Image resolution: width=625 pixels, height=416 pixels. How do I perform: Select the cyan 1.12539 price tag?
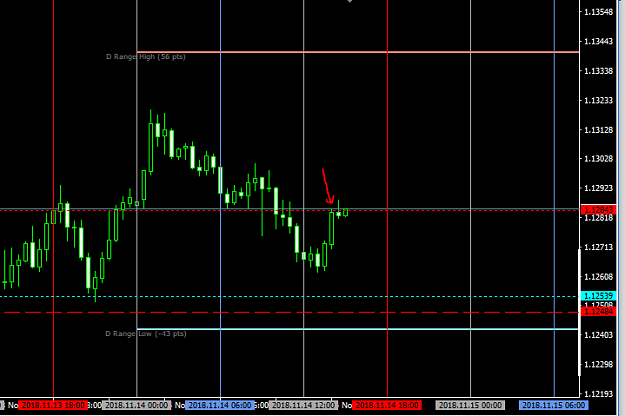[599, 296]
